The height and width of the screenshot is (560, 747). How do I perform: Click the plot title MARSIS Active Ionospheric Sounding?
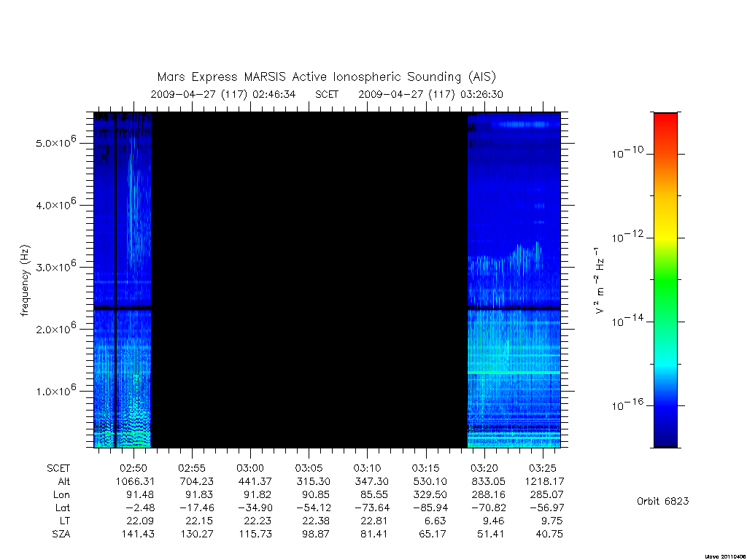tap(326, 77)
